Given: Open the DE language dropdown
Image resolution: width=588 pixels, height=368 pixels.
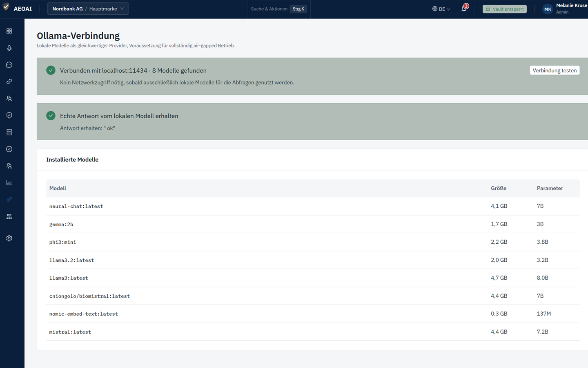Looking at the screenshot, I should coord(441,9).
